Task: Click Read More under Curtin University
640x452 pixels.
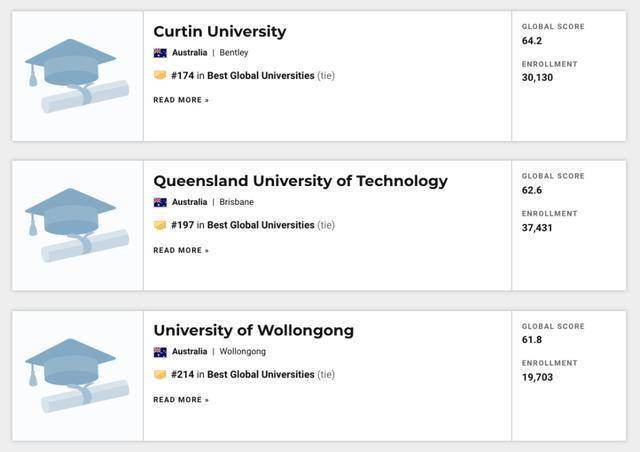Action: tap(181, 100)
